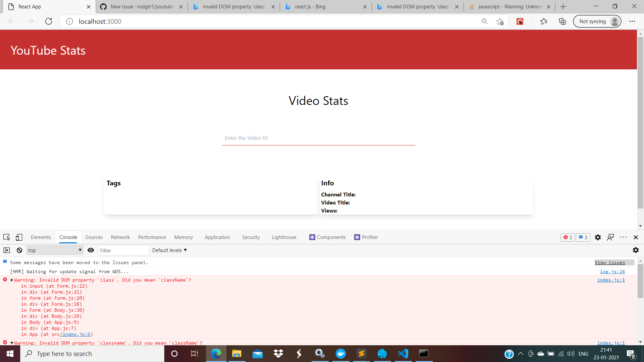The height and width of the screenshot is (362, 644).
Task: Open the Windows Start menu
Action: pos(10,354)
